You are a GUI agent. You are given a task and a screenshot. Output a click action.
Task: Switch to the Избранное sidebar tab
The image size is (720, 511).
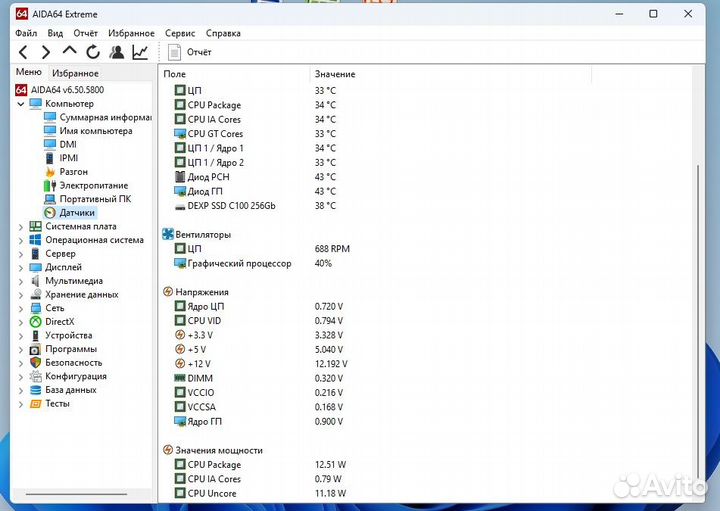[x=75, y=73]
